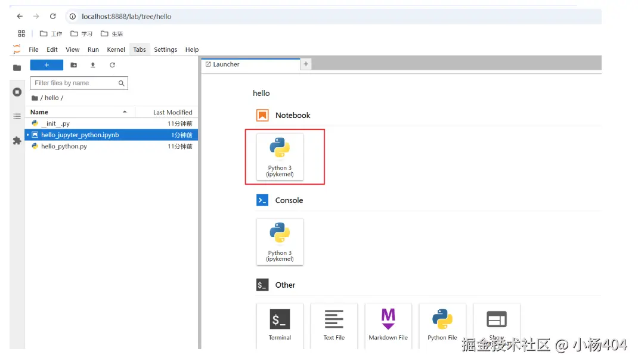Open the browser apps grid icon
The height and width of the screenshot is (364, 638).
(x=21, y=33)
